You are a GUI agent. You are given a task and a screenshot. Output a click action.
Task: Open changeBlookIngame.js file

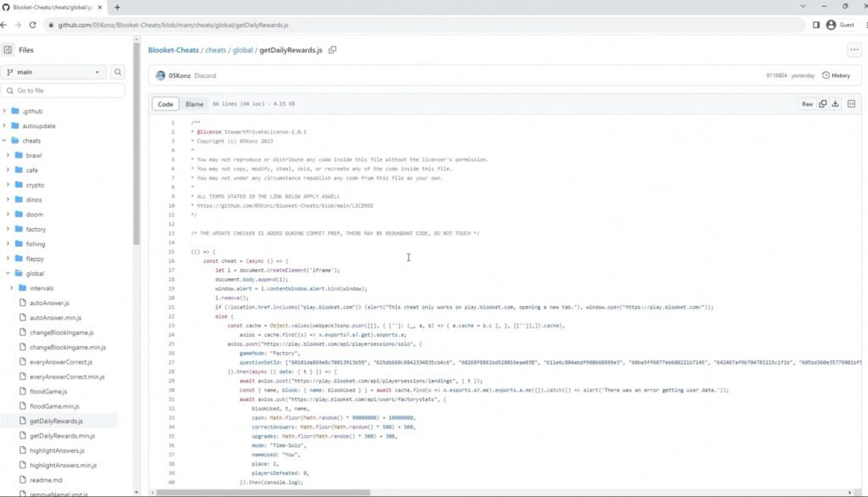[61, 332]
